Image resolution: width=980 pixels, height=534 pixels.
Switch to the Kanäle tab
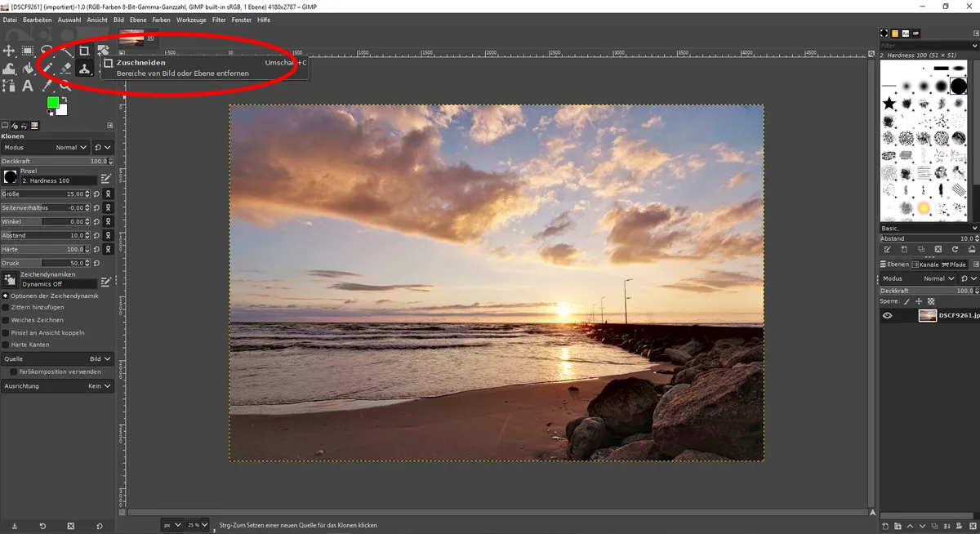click(x=925, y=265)
